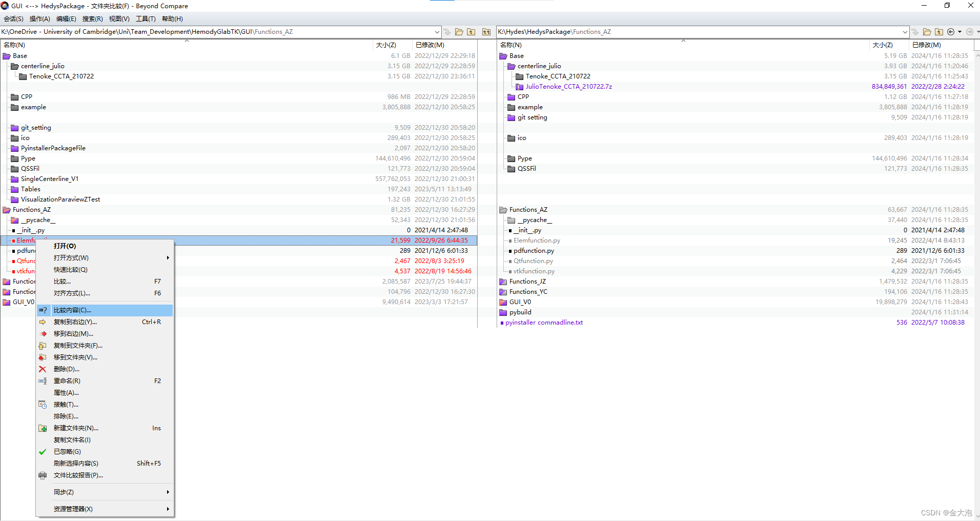Collapse the left Base folder
The width and height of the screenshot is (980, 521).
point(7,56)
